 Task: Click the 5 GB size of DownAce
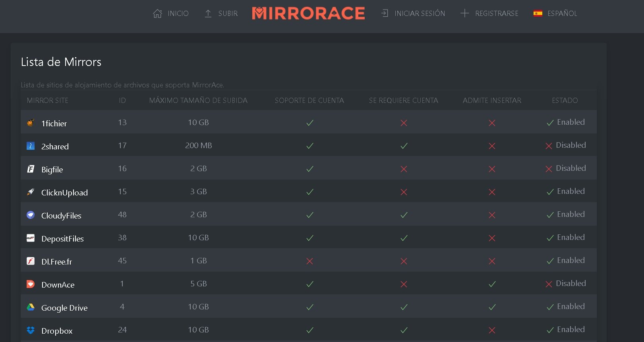198,284
